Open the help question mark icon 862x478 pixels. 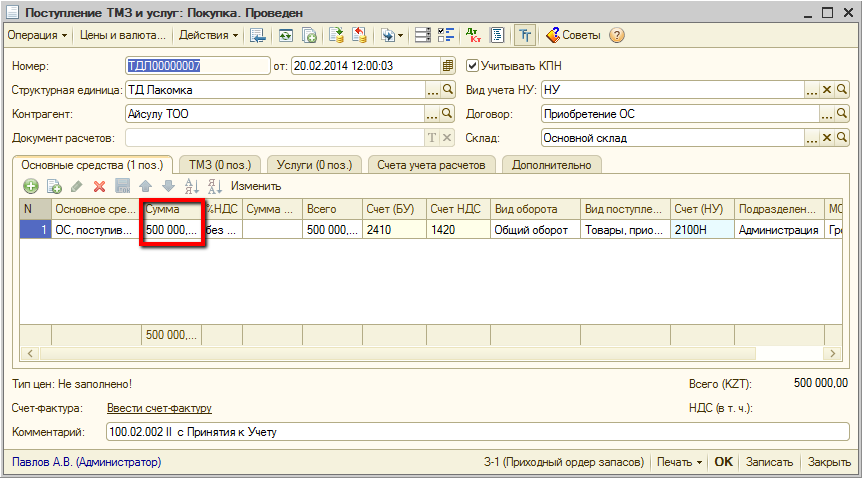pos(617,35)
